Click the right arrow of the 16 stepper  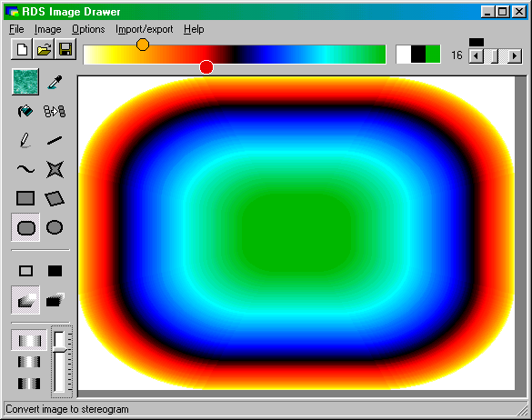[x=515, y=56]
